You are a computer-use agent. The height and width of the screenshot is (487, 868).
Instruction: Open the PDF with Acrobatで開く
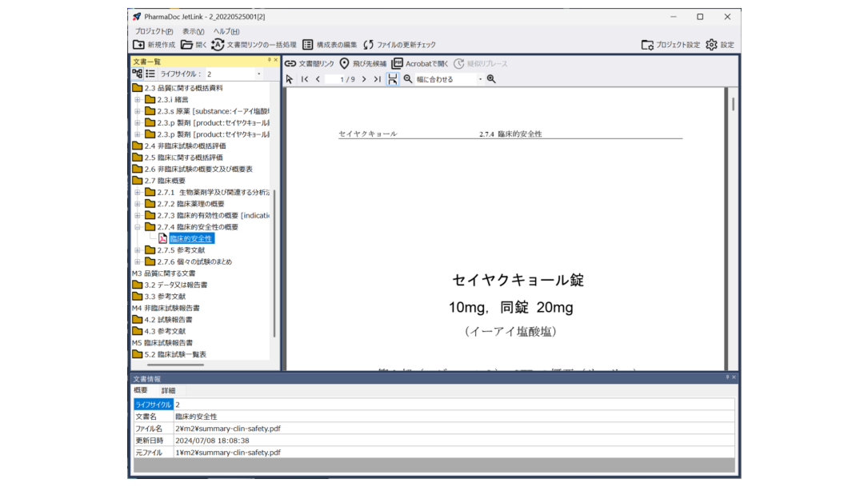(x=398, y=64)
